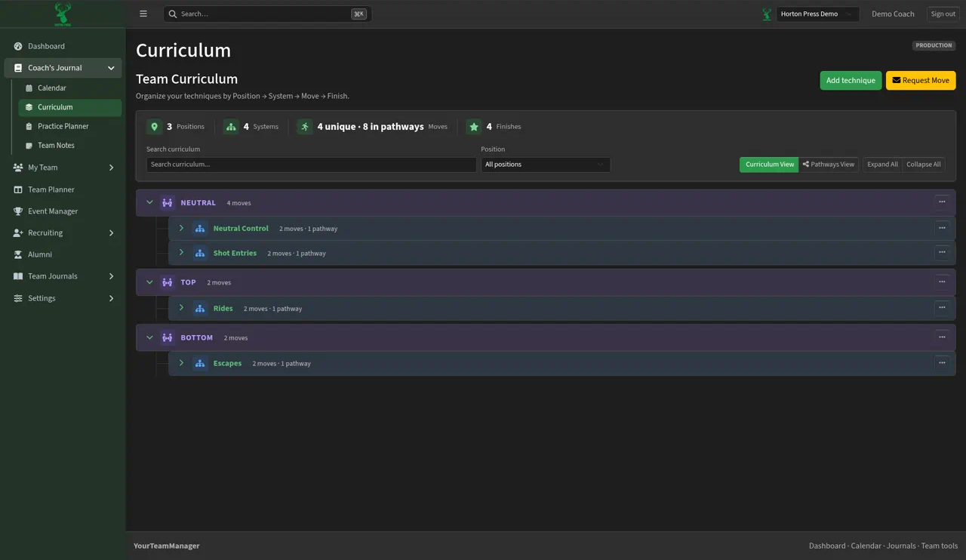Click the Neutral Control system icon
Viewport: 966px width, 560px height.
[x=200, y=228]
